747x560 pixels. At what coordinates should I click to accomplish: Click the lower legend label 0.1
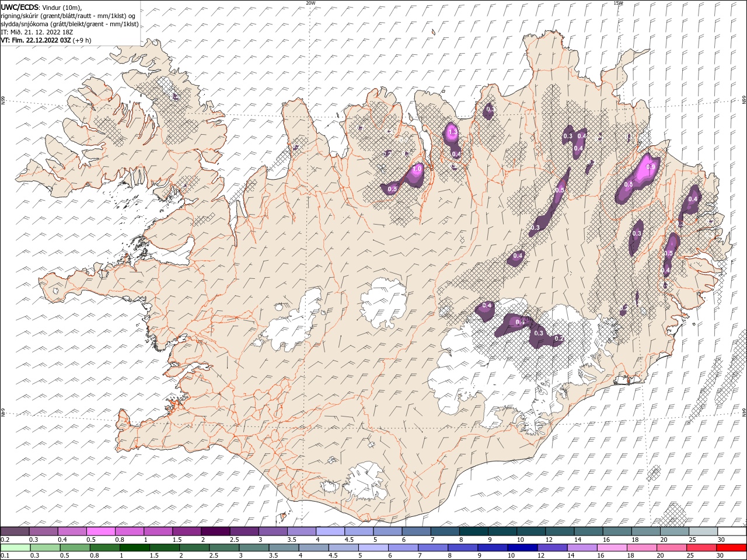[x=4, y=556]
